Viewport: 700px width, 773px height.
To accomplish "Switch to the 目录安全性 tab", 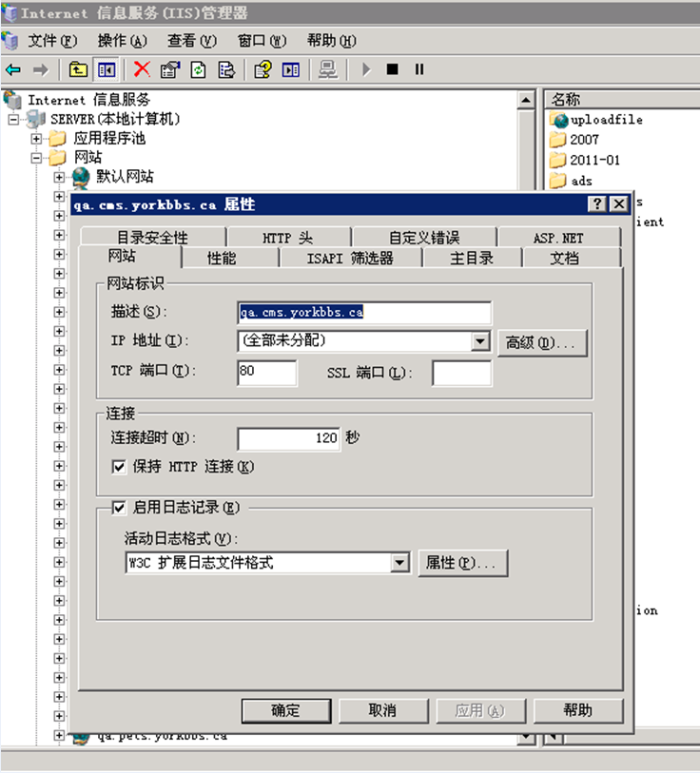I will tap(152, 238).
